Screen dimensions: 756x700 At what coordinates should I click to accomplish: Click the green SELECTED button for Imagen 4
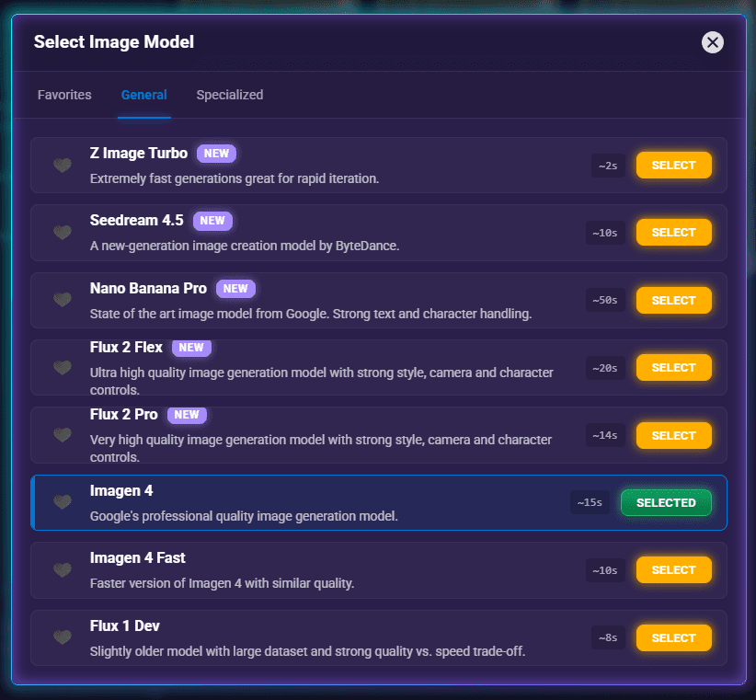pos(666,502)
